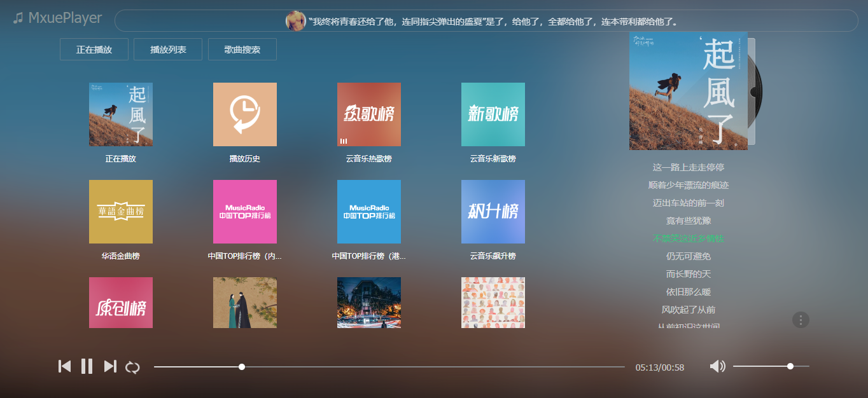Click the volume slider
This screenshot has width=868, height=398.
(x=771, y=366)
